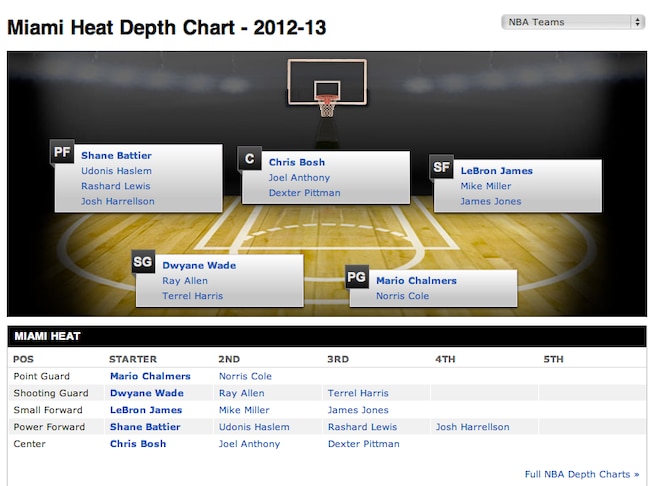Open LeBron James in the court SF card
Screen dimensions: 649x486
tap(497, 171)
